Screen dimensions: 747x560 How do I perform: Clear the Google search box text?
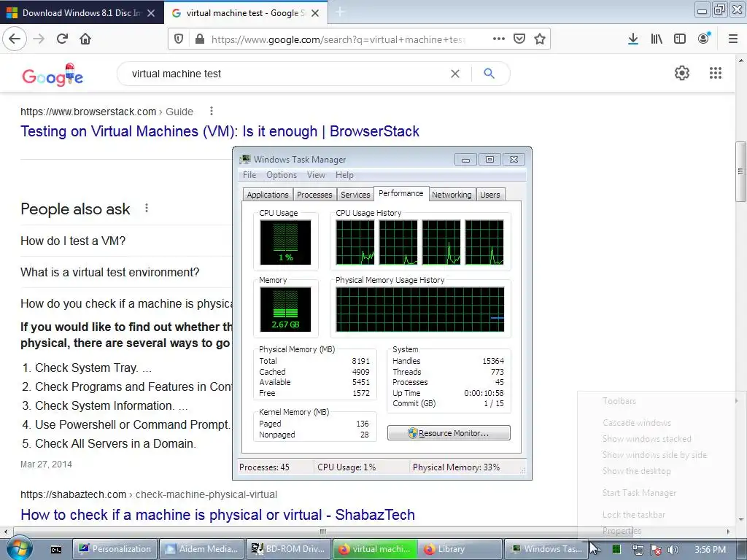[455, 74]
